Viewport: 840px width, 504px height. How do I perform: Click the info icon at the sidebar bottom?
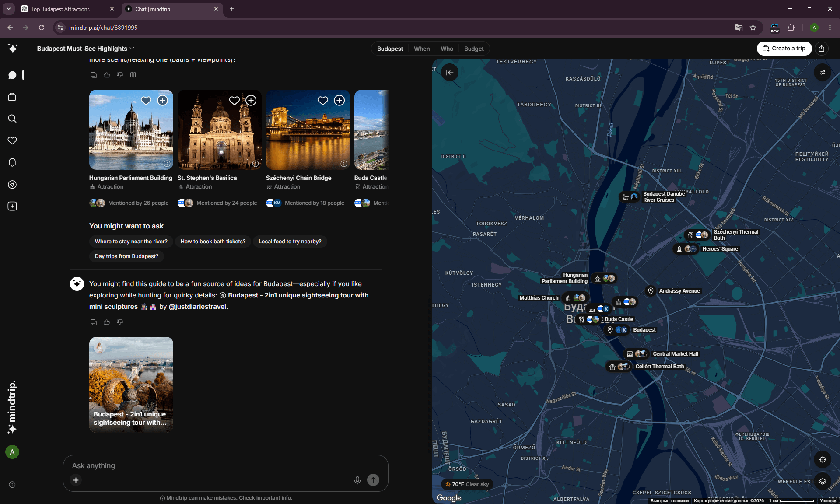tap(12, 485)
